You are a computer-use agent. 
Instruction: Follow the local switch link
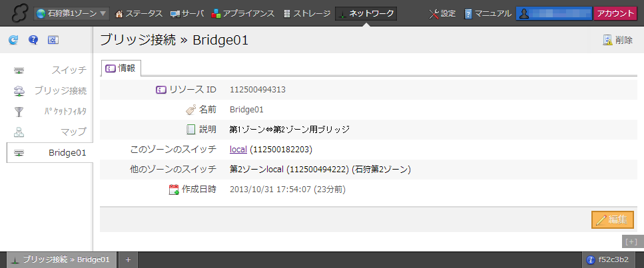pos(238,149)
